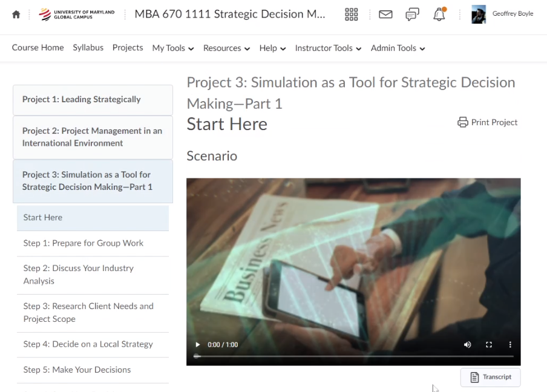547x392 pixels.
Task: Expand the My Tools dropdown
Action: [173, 48]
